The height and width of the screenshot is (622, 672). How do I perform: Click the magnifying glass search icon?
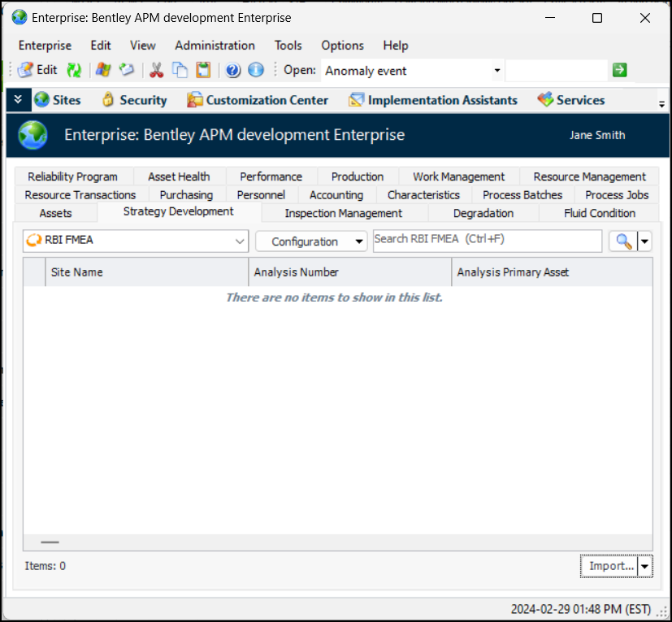pyautogui.click(x=623, y=241)
